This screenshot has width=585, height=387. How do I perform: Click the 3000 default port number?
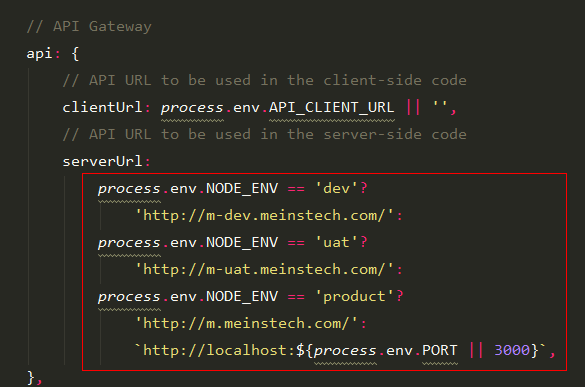[512, 350]
